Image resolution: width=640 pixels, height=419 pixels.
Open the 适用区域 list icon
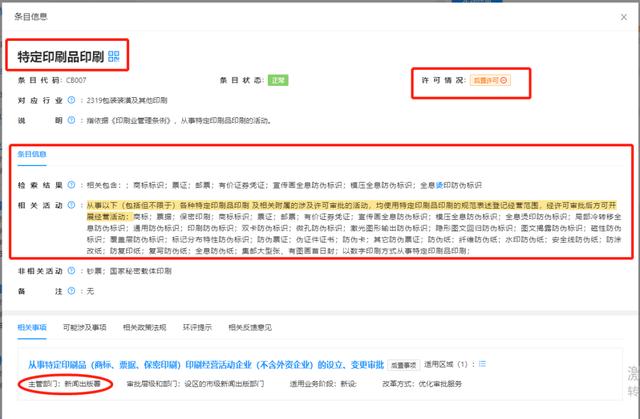coord(482,364)
